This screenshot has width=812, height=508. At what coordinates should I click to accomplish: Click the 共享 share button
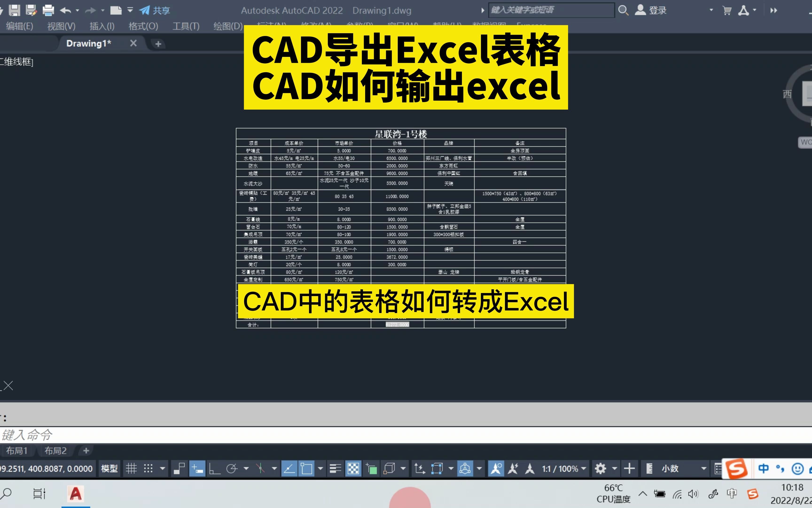pos(155,10)
